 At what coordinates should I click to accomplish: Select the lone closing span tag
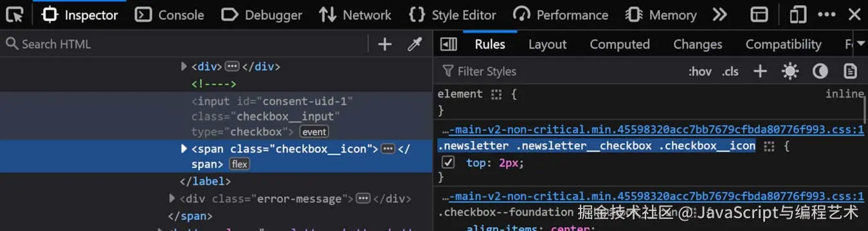[x=190, y=216]
